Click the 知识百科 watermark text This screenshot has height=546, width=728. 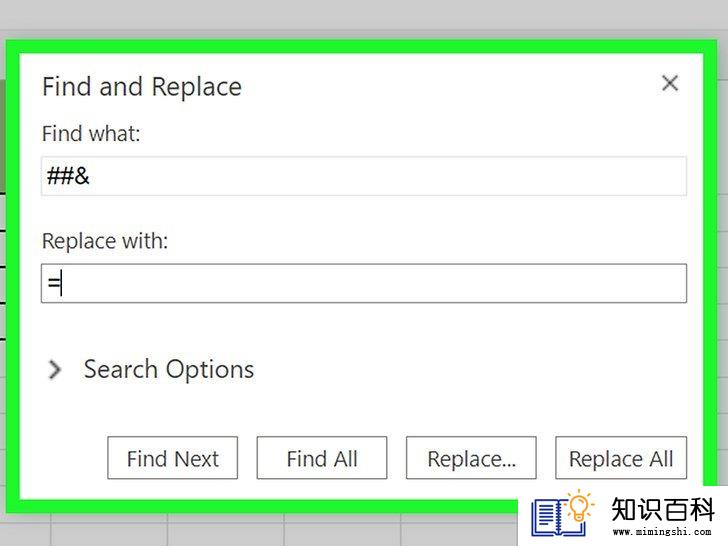coord(663,509)
